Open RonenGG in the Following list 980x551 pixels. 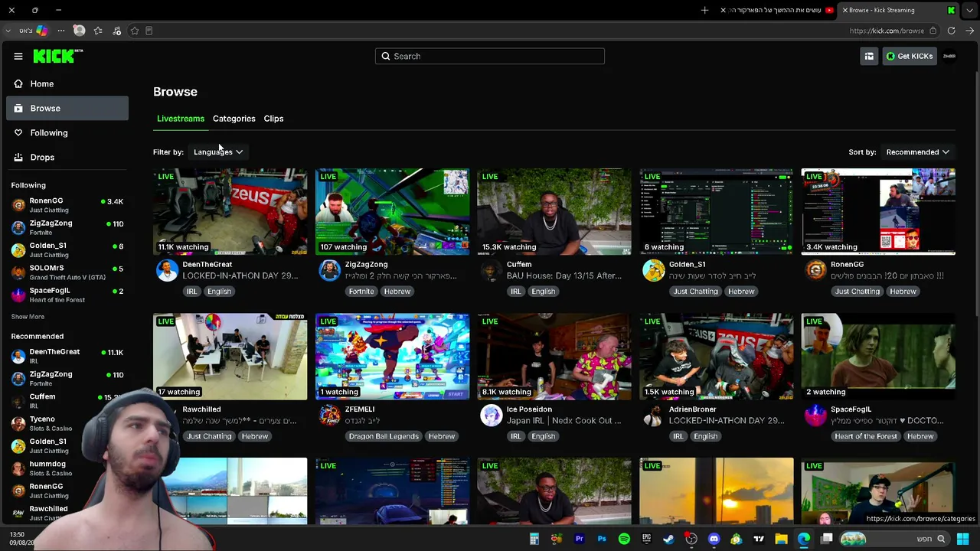pos(67,205)
